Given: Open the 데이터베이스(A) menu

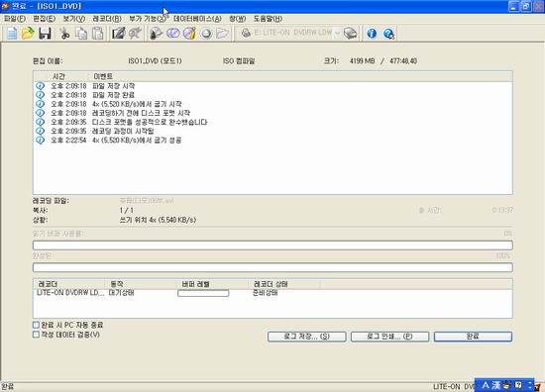Looking at the screenshot, I should point(197,19).
